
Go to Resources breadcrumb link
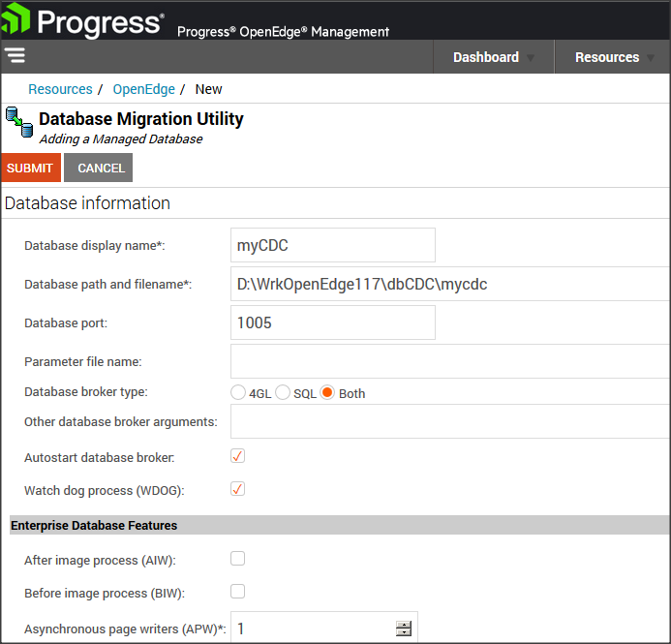(x=60, y=89)
